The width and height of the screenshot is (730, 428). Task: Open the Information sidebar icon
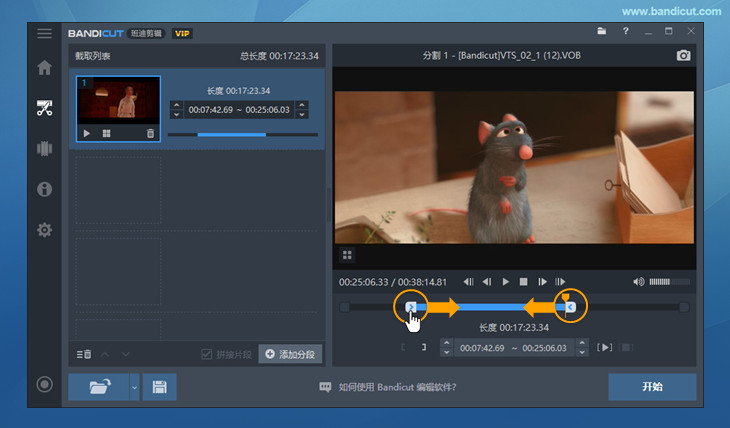point(44,189)
